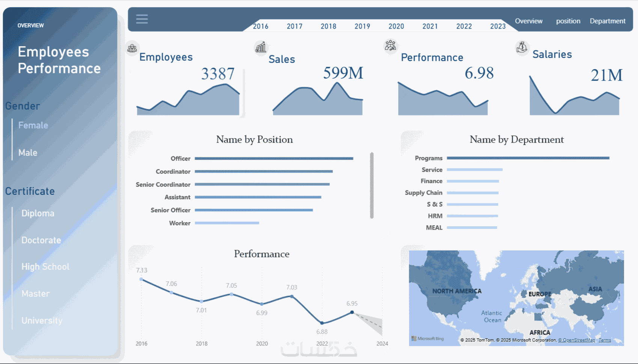Click the Employees group icon
Viewport: 638px width, 364px height.
[x=132, y=48]
